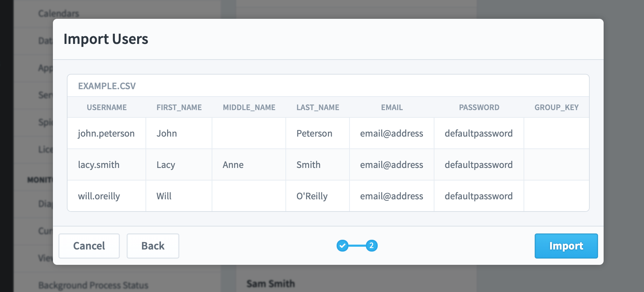Select the lacy.smith username cell
644x292 pixels.
coord(107,164)
